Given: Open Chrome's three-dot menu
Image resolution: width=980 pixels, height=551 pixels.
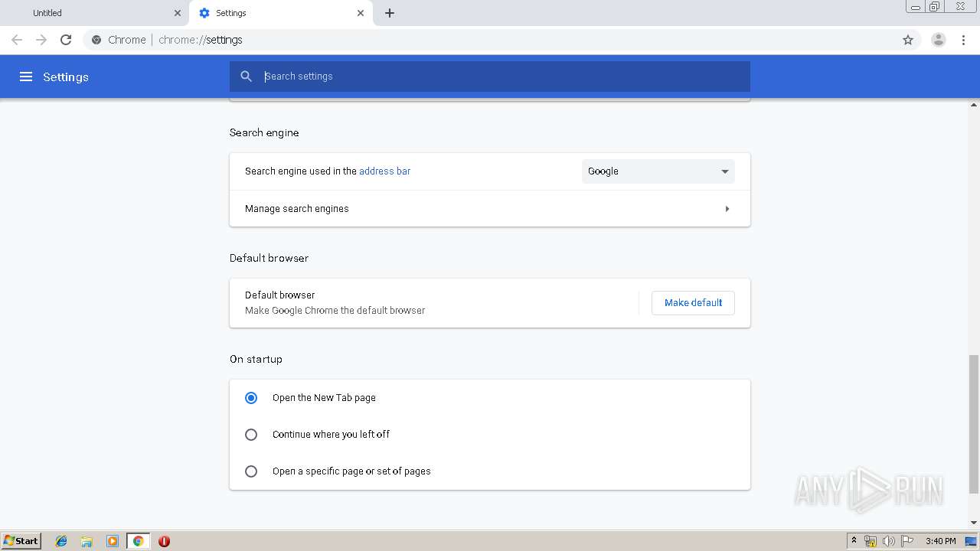Looking at the screenshot, I should [964, 40].
